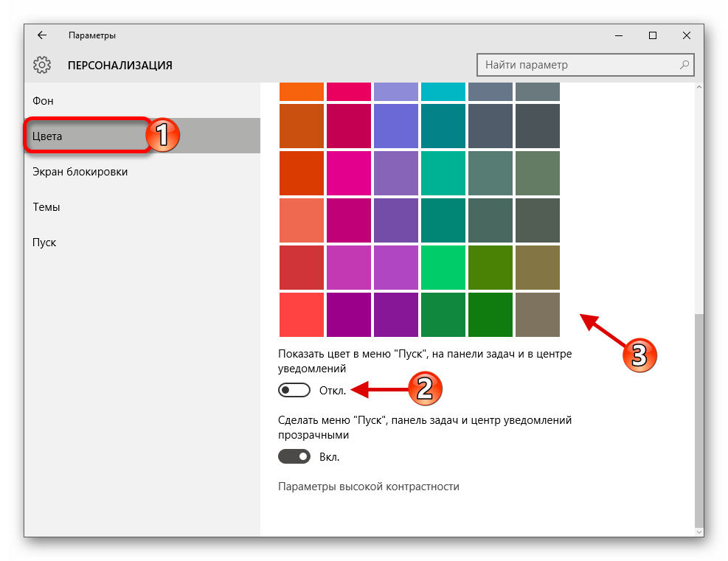Select the coral red bottom-left swatch
The height and width of the screenshot is (561, 728).
pos(301,314)
